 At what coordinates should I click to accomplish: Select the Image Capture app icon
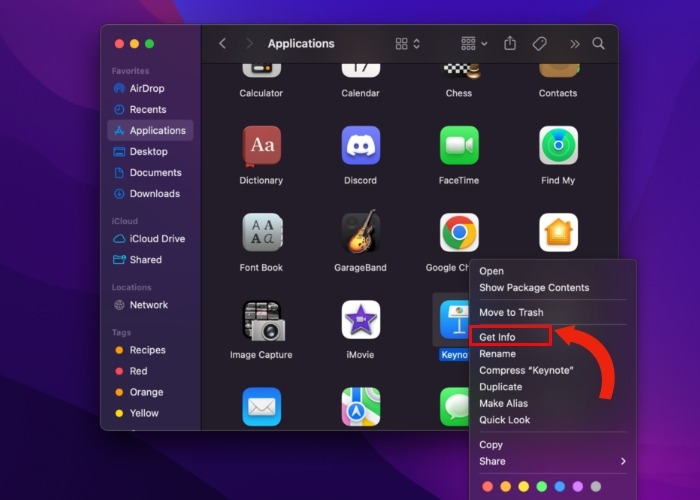(263, 321)
